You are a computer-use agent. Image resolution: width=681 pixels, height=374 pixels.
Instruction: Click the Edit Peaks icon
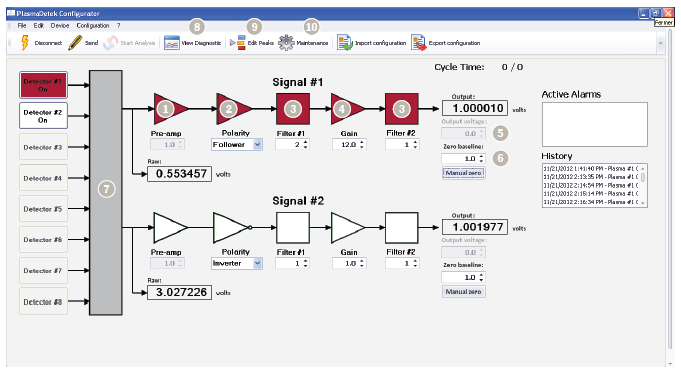238,43
